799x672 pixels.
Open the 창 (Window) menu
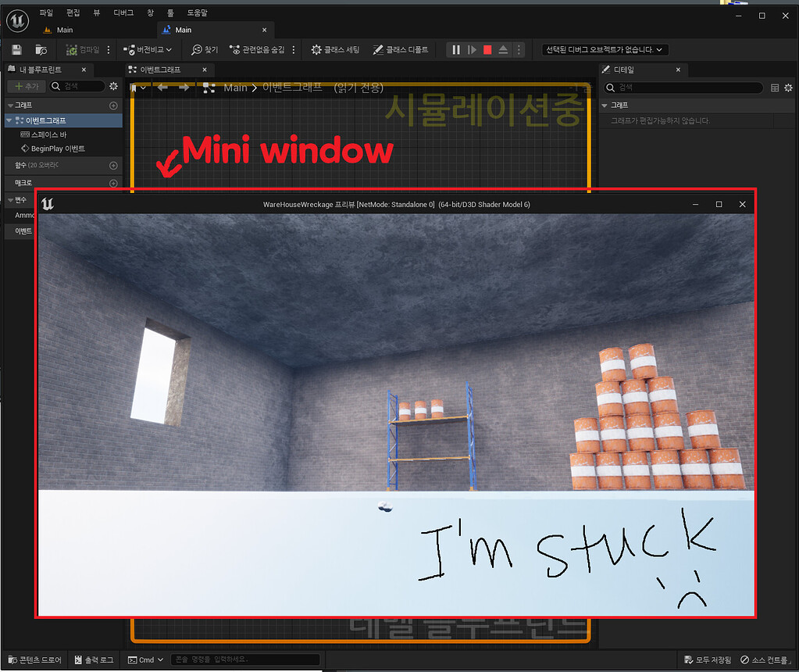150,13
